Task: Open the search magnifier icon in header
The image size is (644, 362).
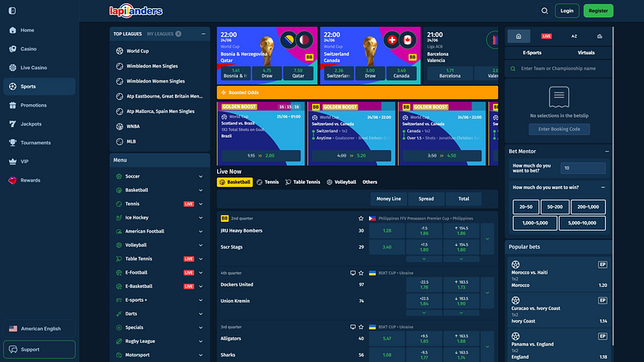Action: pyautogui.click(x=545, y=11)
